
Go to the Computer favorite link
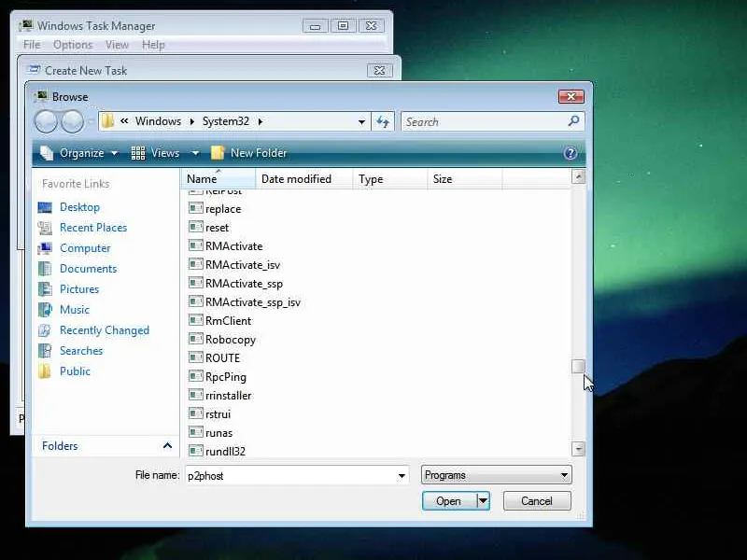click(x=85, y=248)
